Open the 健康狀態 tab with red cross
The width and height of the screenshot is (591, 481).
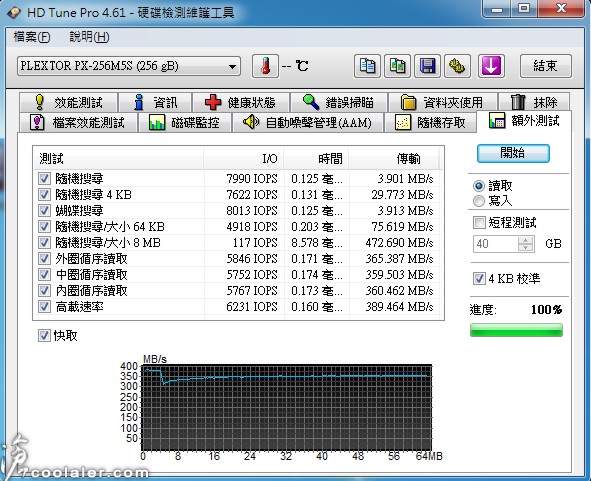click(x=240, y=102)
